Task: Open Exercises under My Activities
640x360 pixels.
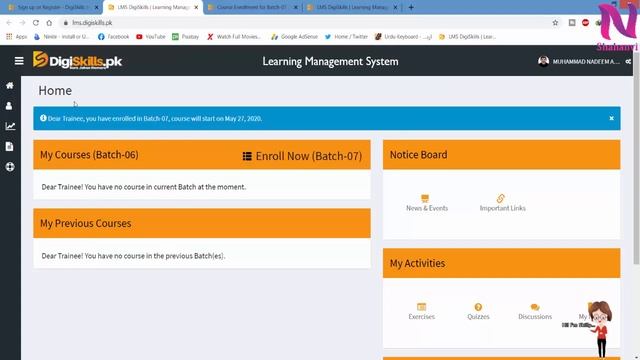Action: [421, 311]
